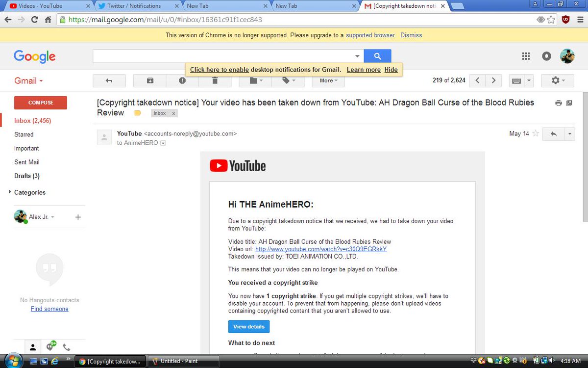Toggle importance marker beside subject
This screenshot has height=368, width=588.
138,113
